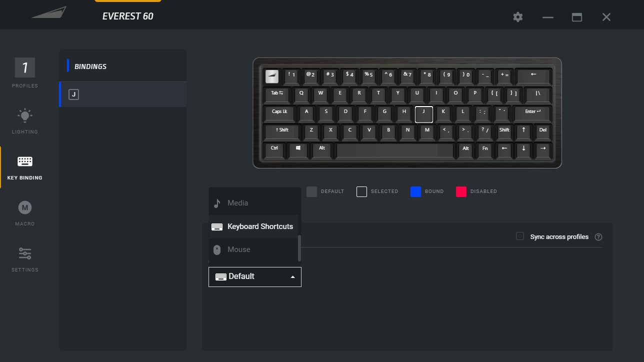Select the Windows logo key on keyboard
This screenshot has height=362, width=644.
[x=298, y=149]
